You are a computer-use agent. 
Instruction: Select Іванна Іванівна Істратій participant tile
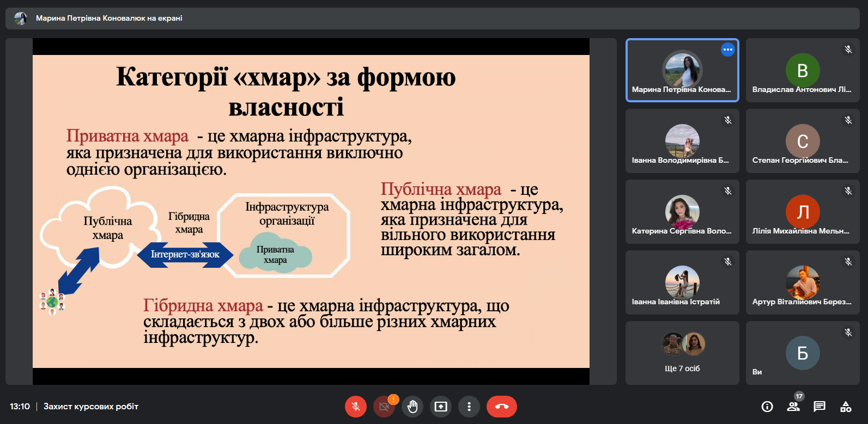pyautogui.click(x=682, y=282)
